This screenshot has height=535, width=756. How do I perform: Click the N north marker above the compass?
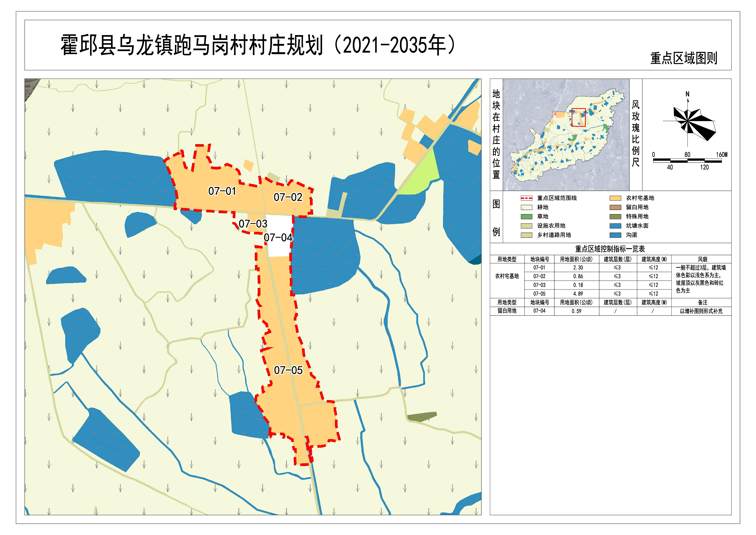(x=688, y=94)
